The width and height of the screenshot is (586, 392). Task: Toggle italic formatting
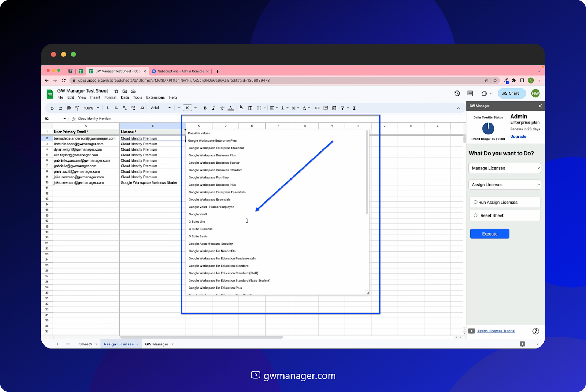click(x=214, y=108)
